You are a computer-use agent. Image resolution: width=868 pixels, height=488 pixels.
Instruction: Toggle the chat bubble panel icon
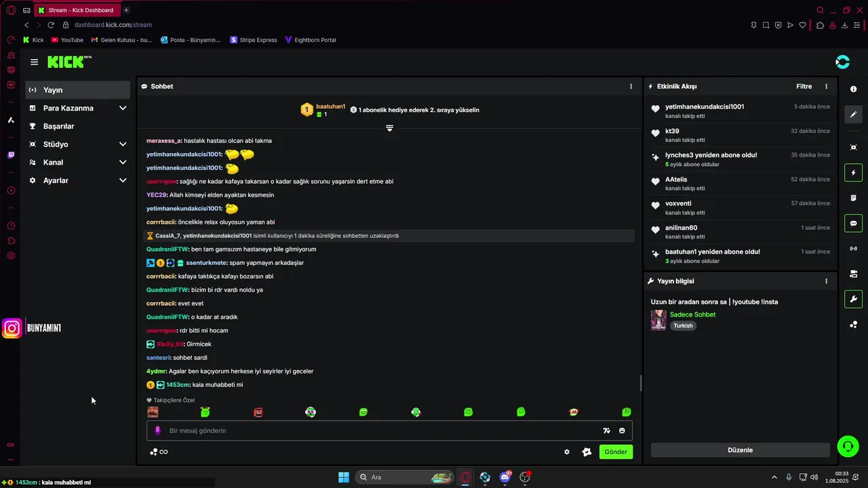coord(853,223)
